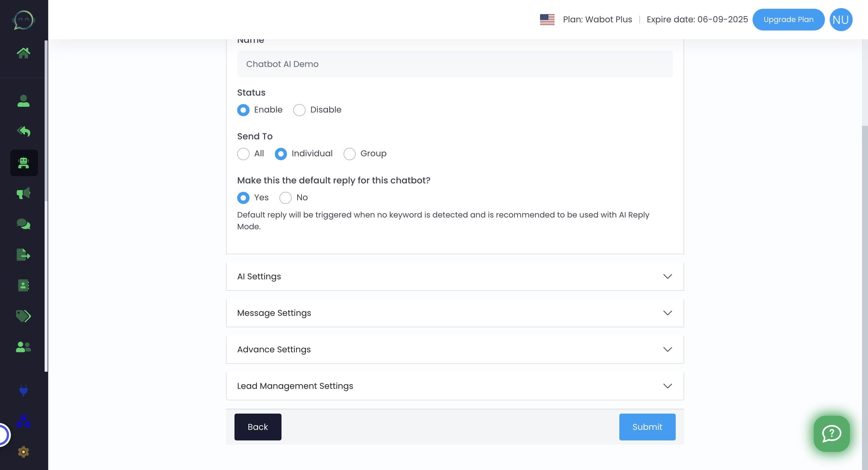
Task: Open the reply arrows auto-reply icon
Action: pyautogui.click(x=23, y=131)
